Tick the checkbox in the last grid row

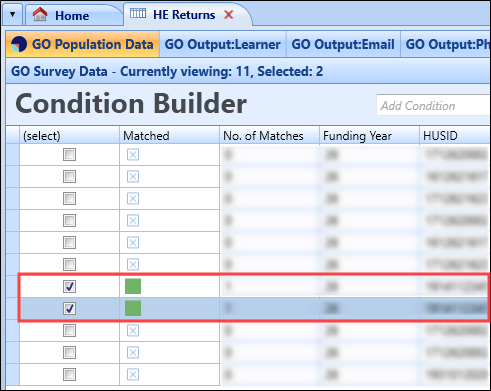point(69,375)
